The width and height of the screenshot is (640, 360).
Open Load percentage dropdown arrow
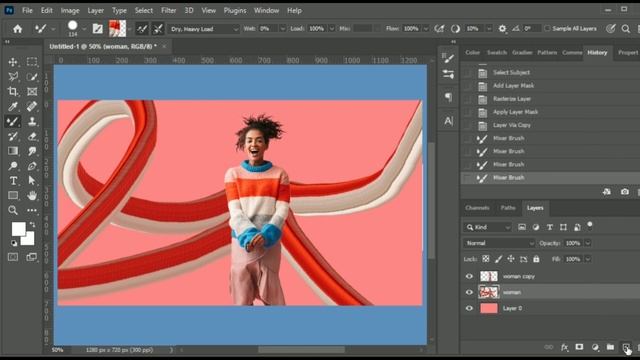[331, 29]
